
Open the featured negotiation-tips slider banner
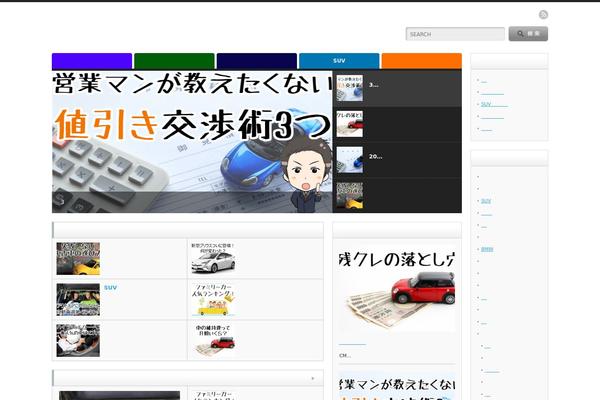pyautogui.click(x=192, y=141)
